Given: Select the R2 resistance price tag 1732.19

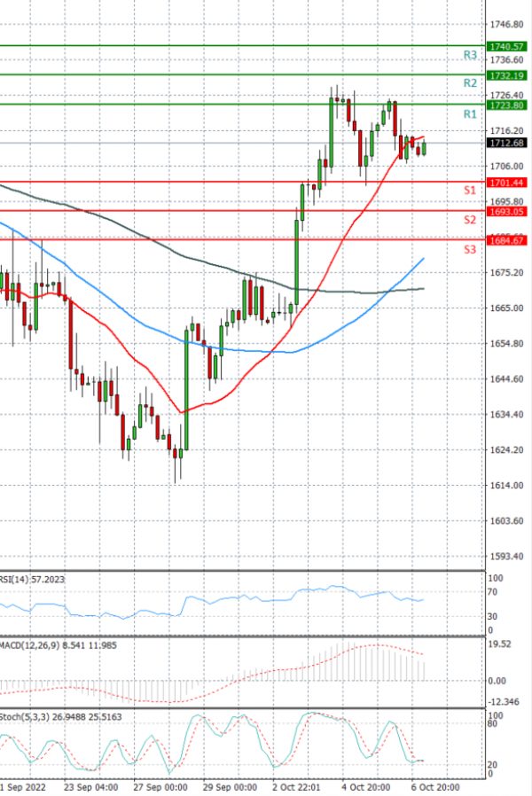Looking at the screenshot, I should tap(506, 75).
